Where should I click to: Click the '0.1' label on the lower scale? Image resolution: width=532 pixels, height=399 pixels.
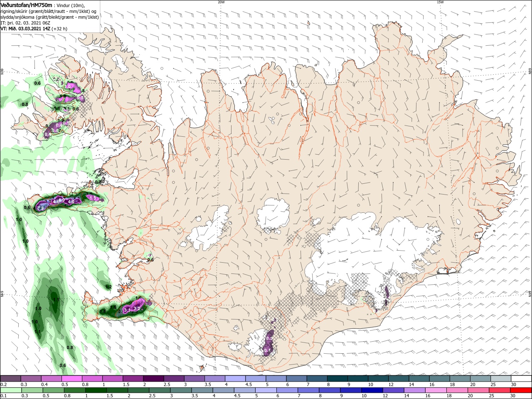(4, 396)
